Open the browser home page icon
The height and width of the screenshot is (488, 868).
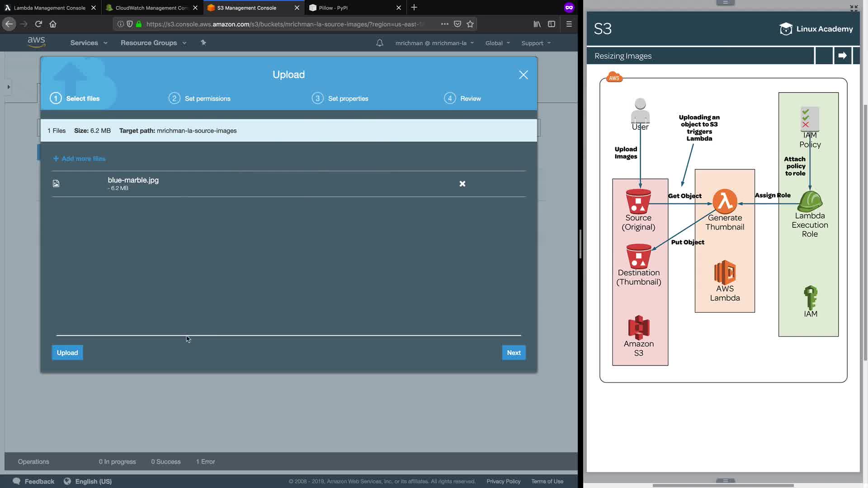pyautogui.click(x=53, y=24)
